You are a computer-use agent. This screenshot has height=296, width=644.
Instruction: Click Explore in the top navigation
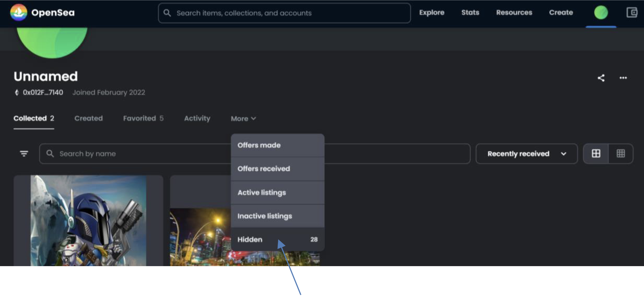432,12
